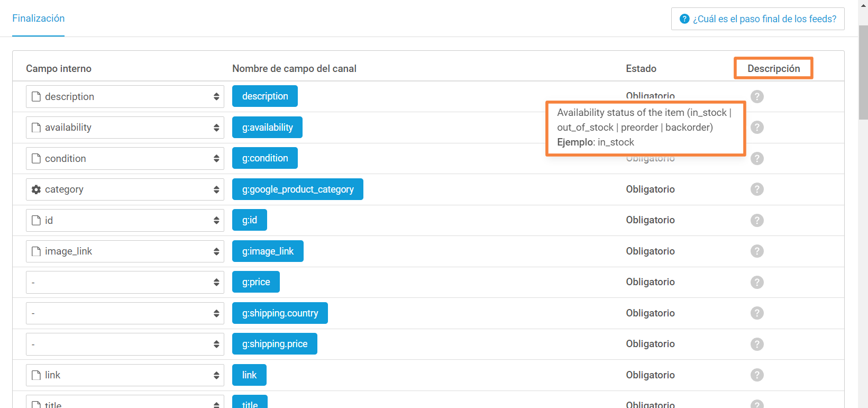Click help icon in g:condition row
Viewport: 868px width, 408px height.
coord(757,158)
